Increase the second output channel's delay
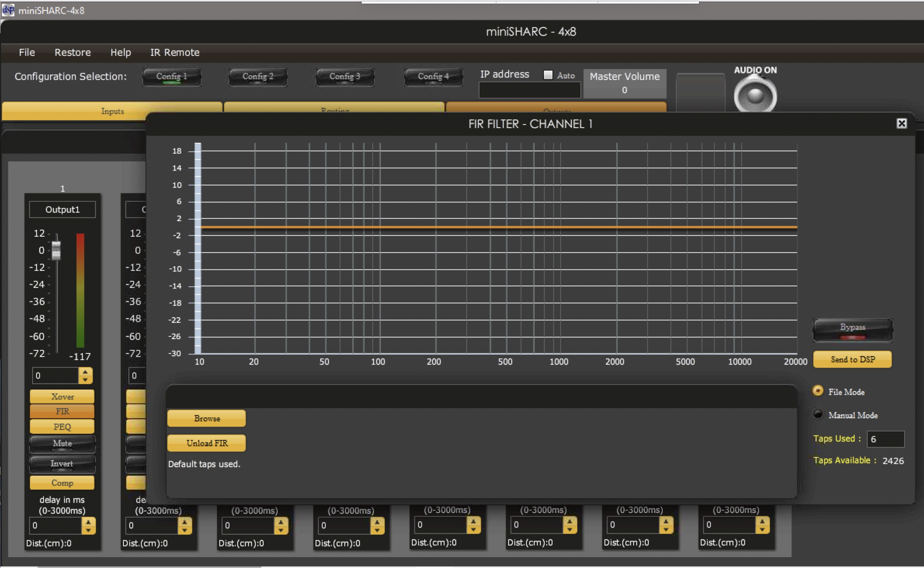 coord(185,522)
